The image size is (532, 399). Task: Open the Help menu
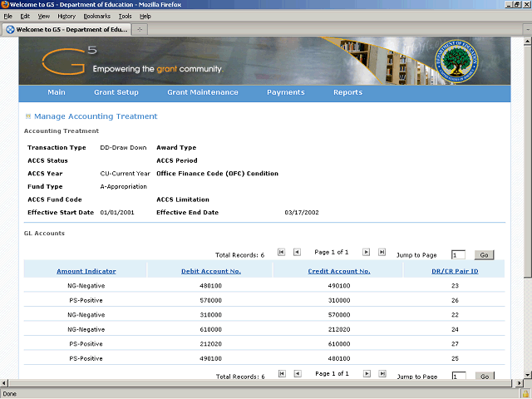click(x=145, y=17)
